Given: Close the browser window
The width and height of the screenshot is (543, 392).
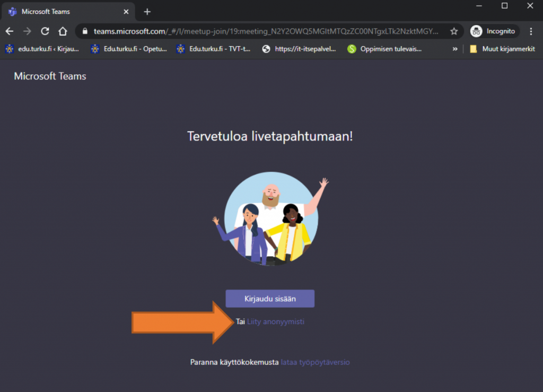Looking at the screenshot, I should click(x=530, y=6).
